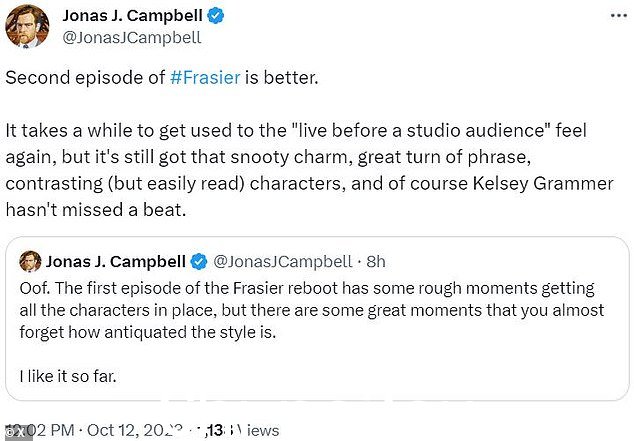The image size is (634, 441).
Task: Follow the #Frasier hashtag link
Action: pos(205,77)
